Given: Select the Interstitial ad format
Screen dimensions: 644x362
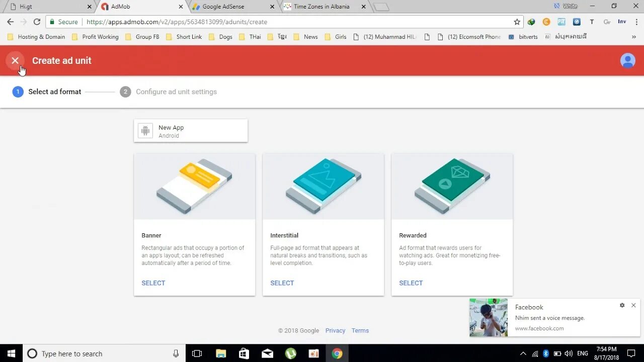Looking at the screenshot, I should (282, 283).
